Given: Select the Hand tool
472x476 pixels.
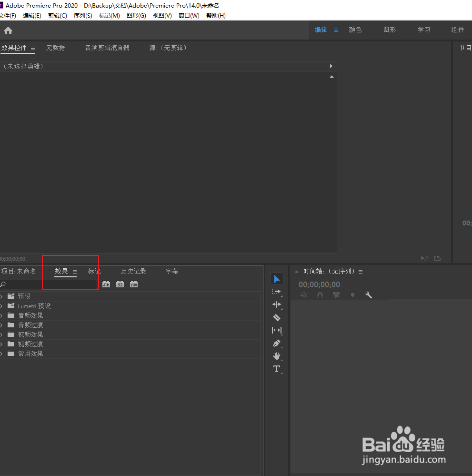Looking at the screenshot, I should coord(277,356).
